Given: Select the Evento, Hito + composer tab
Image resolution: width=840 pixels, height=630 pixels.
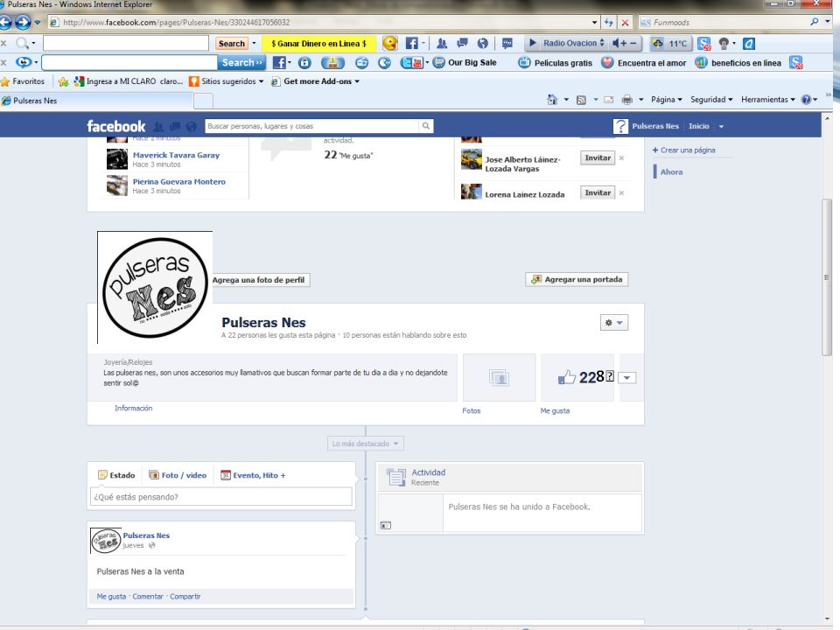Looking at the screenshot, I should [x=253, y=475].
